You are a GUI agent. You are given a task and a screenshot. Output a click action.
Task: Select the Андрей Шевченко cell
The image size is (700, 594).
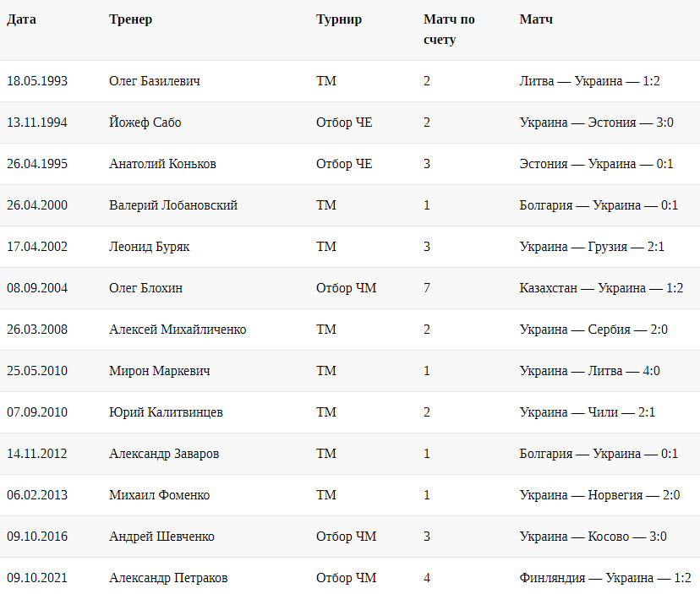click(x=161, y=537)
